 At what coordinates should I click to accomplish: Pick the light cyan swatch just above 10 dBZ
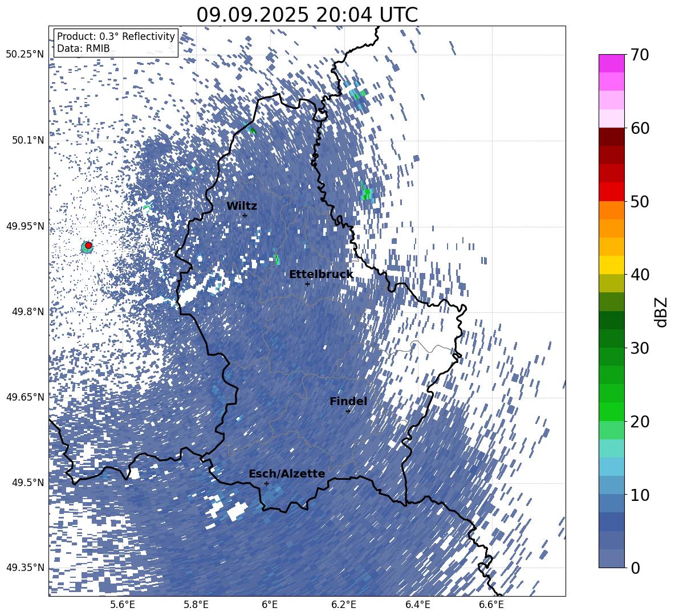click(x=611, y=485)
